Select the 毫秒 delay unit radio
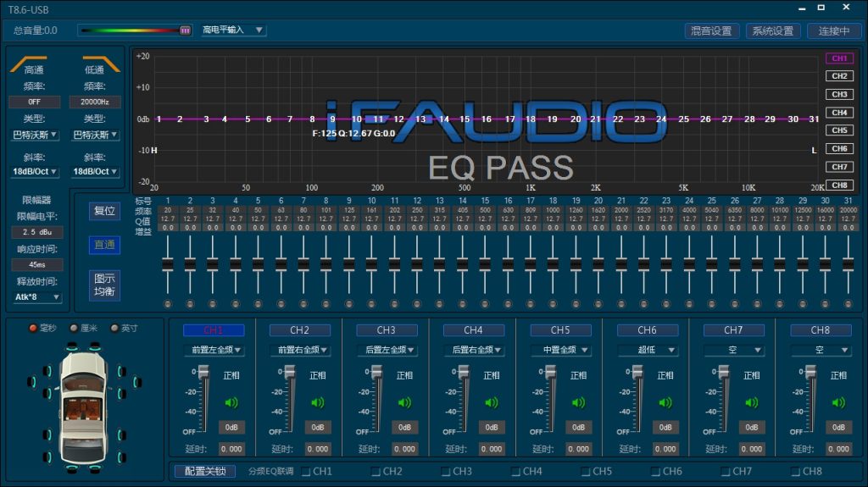The width and height of the screenshot is (868, 487). (x=33, y=328)
